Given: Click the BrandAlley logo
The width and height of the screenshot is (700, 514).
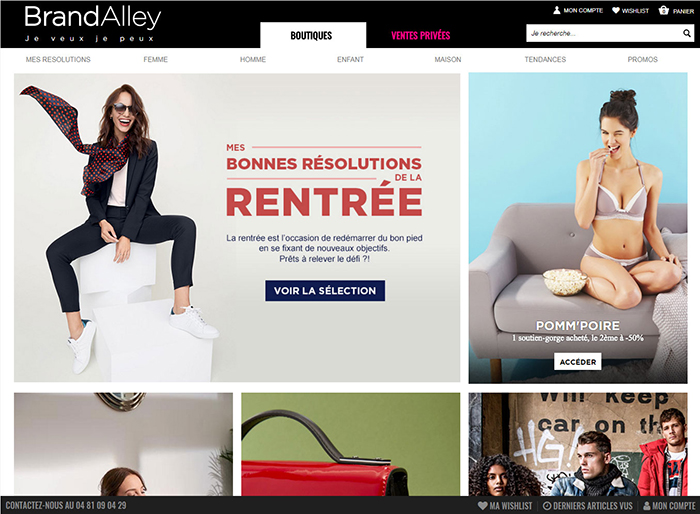Looking at the screenshot, I should tap(92, 24).
